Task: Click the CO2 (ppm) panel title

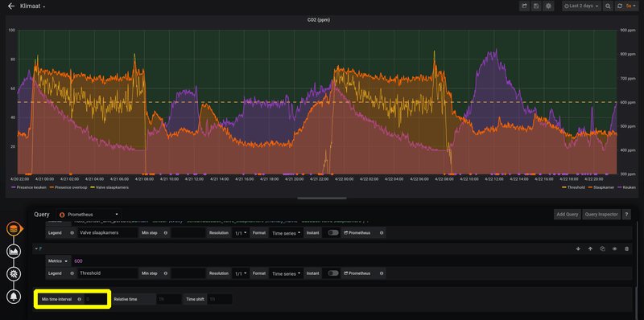Action: point(319,19)
